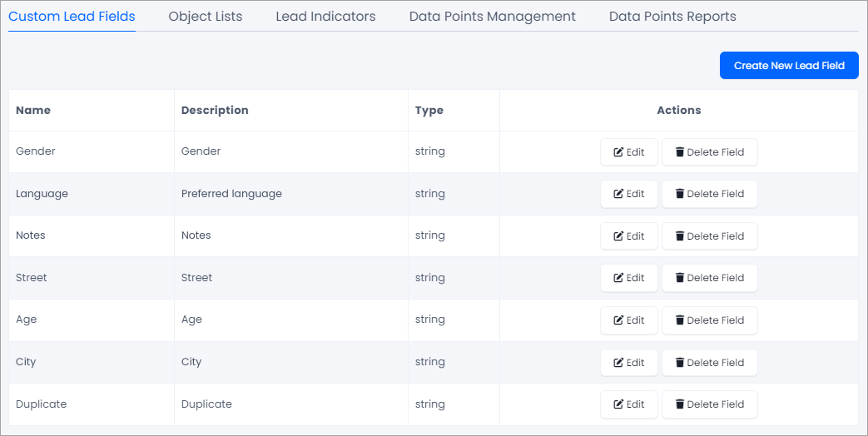Edit the Duplicate field
868x436 pixels.
(x=629, y=404)
